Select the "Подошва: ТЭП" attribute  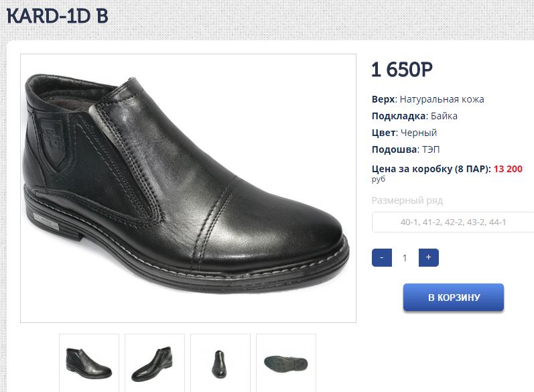406,149
